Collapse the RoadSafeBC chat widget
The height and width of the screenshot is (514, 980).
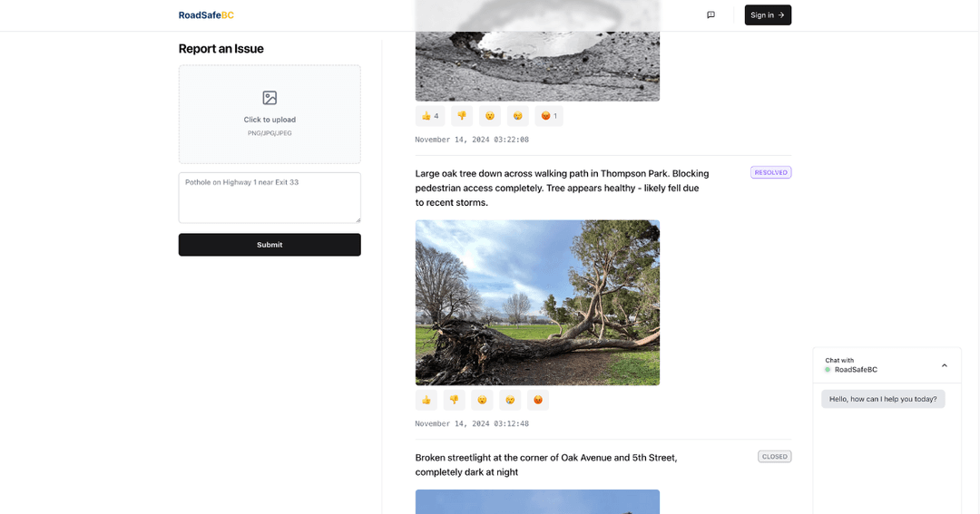click(x=945, y=365)
